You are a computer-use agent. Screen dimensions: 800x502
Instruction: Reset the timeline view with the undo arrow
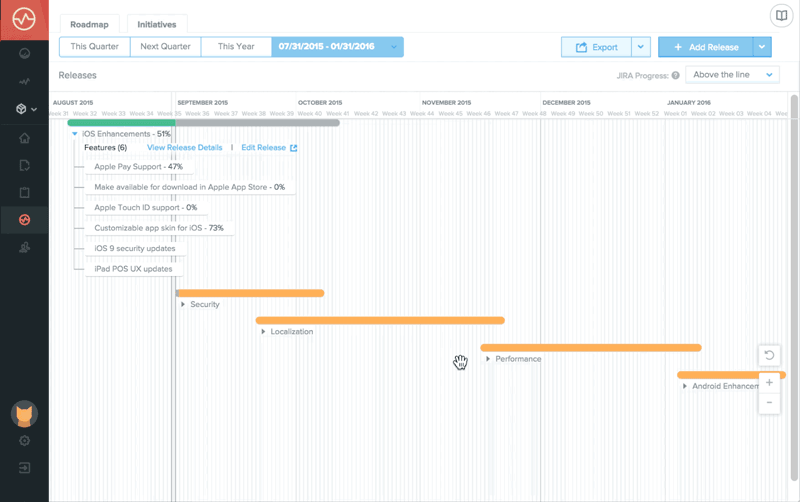pos(769,356)
